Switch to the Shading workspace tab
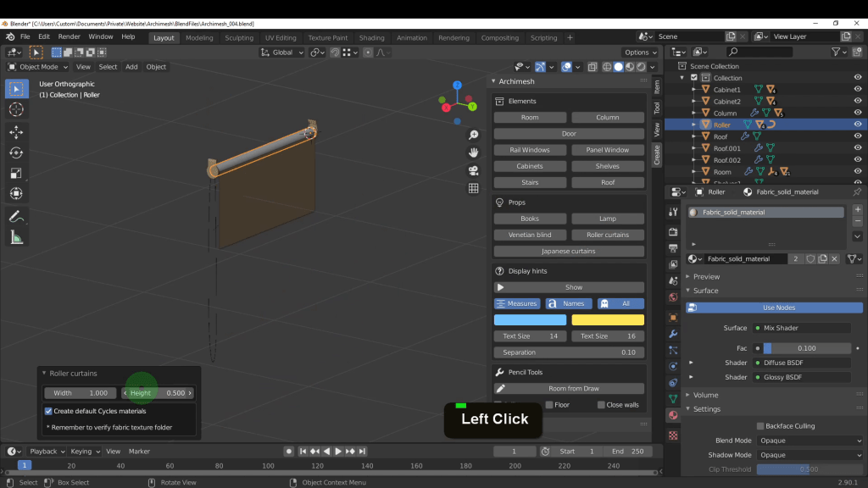Image resolution: width=868 pixels, height=488 pixels. click(x=371, y=37)
